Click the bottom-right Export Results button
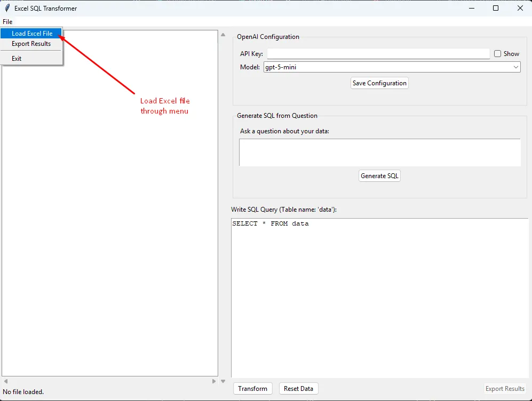The image size is (532, 401). tap(505, 389)
